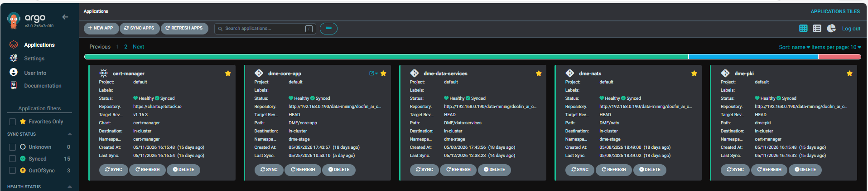Delete the dme-nats application
Image resolution: width=868 pixels, height=191 pixels.
click(650, 170)
